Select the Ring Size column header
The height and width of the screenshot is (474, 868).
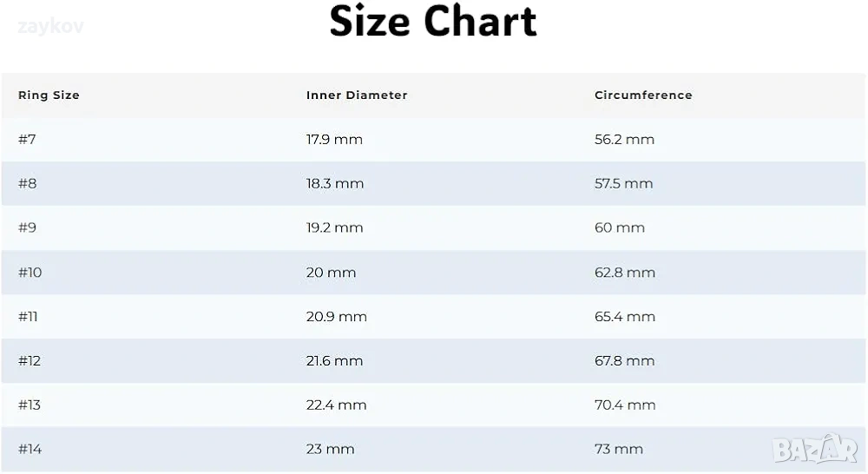tap(49, 95)
